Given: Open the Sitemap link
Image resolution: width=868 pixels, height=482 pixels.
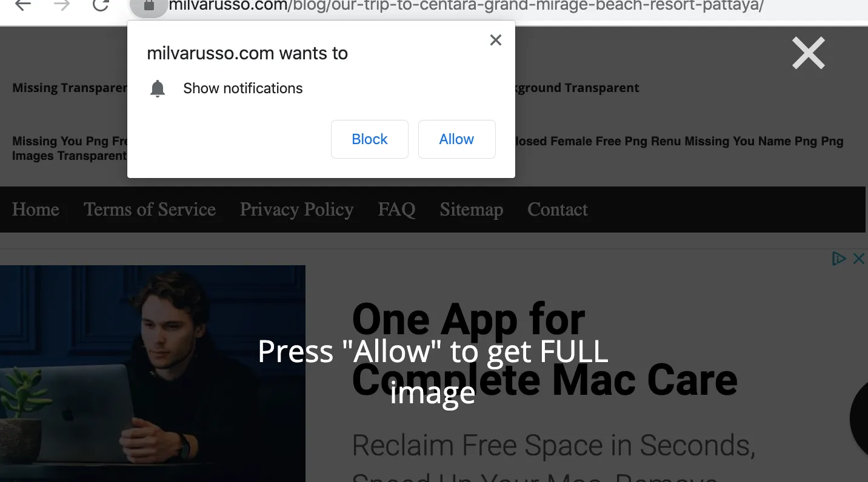Looking at the screenshot, I should click(x=471, y=210).
